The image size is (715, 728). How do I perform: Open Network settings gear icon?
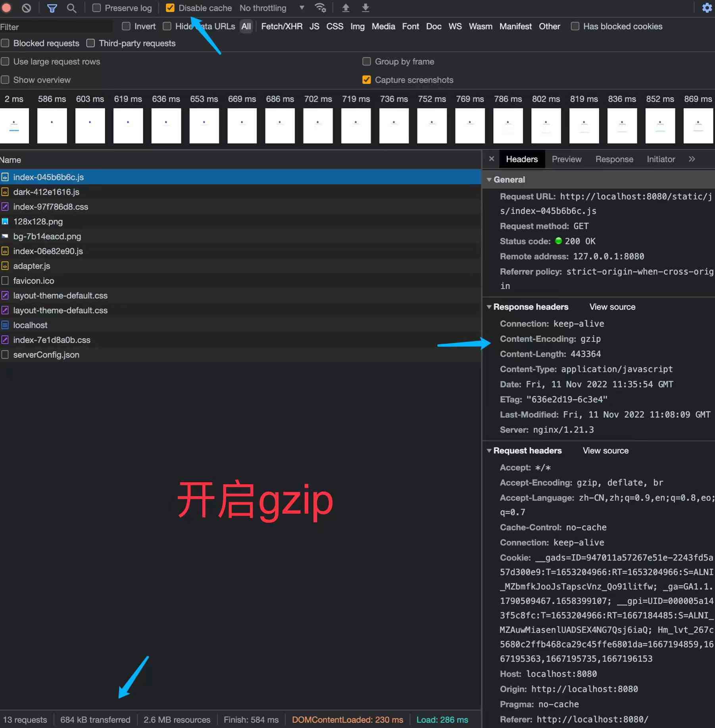707,8
